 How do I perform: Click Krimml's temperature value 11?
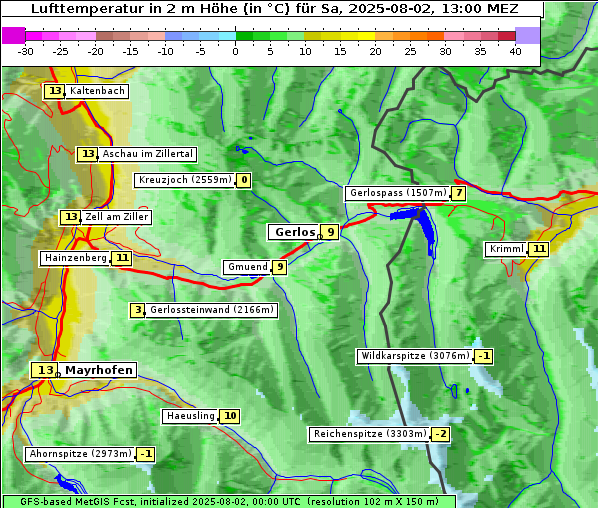pos(539,249)
